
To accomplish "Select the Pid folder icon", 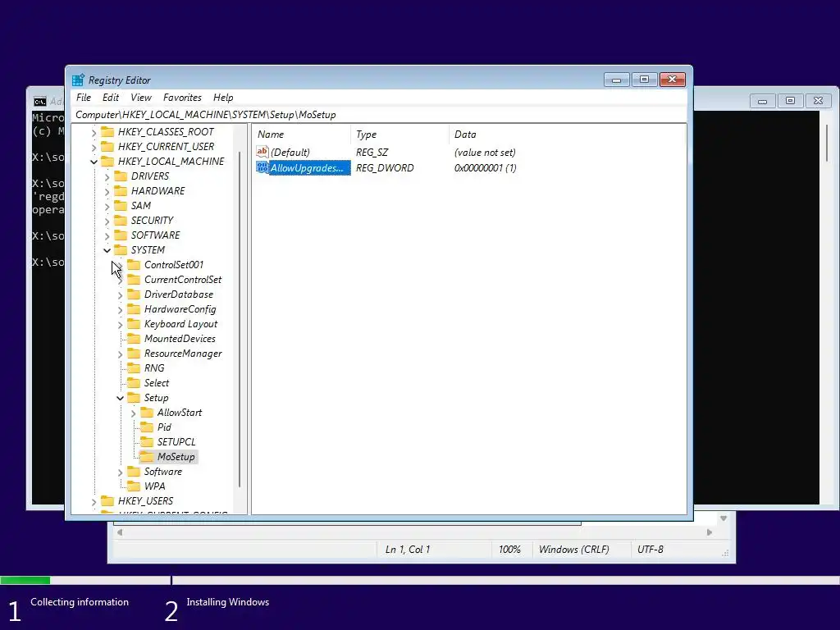I will 147,427.
